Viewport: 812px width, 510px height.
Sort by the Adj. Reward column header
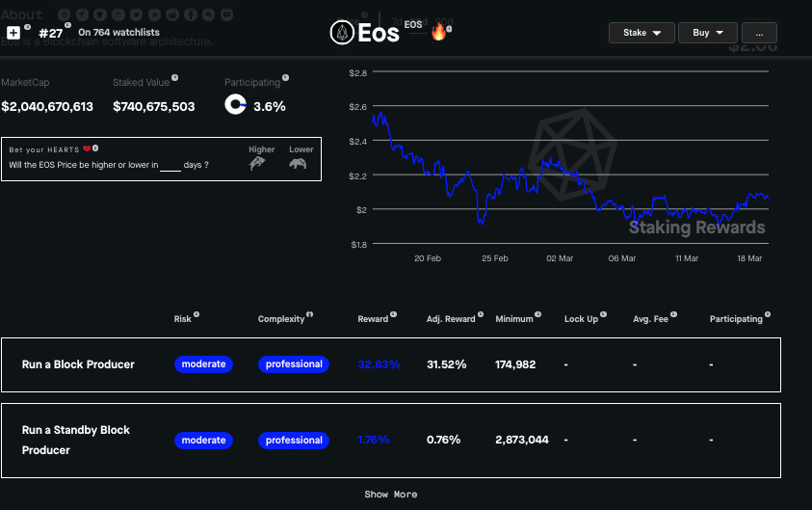point(451,319)
